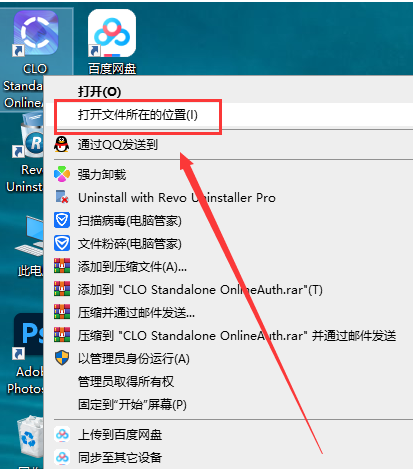Select 固定到"开始"屏幕(P) option
Image resolution: width=413 pixels, height=469 pixels.
132,404
